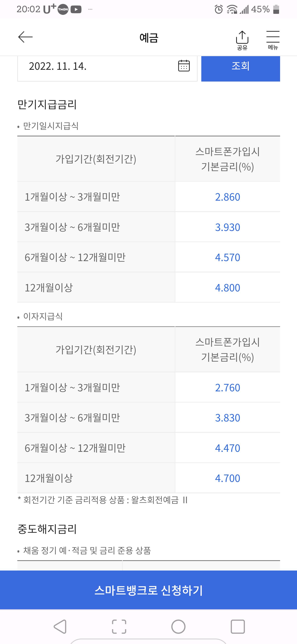The height and width of the screenshot is (644, 297).
Task: Open the hamburger menu (메뉴)
Action: [273, 40]
